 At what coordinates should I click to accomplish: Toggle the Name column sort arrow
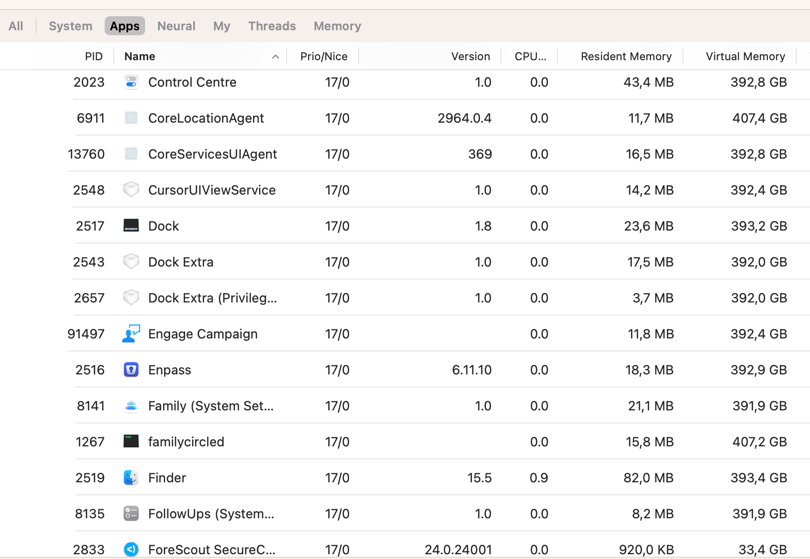pos(275,57)
